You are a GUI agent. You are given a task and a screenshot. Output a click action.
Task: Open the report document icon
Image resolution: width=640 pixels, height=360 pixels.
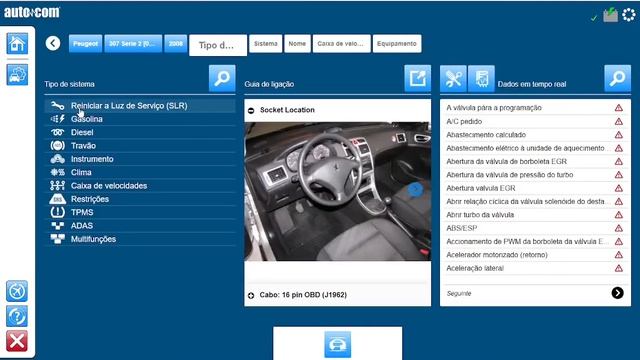tap(482, 78)
